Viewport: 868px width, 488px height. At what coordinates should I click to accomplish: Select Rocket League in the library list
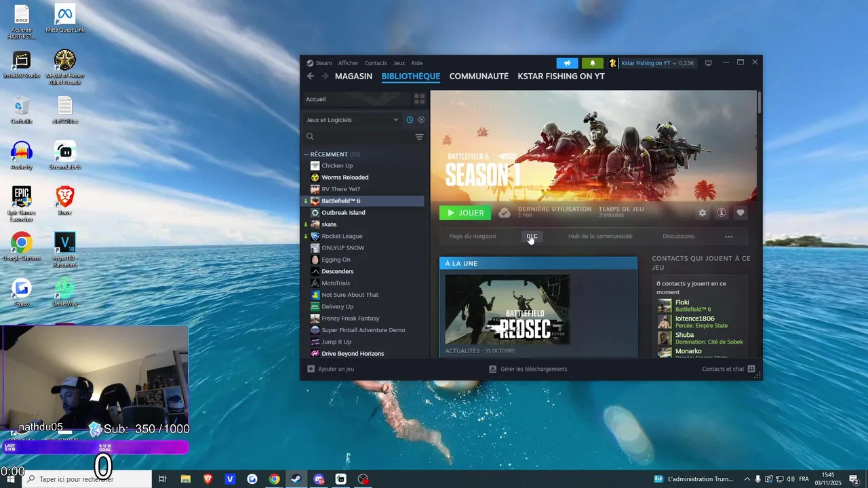tap(363, 236)
